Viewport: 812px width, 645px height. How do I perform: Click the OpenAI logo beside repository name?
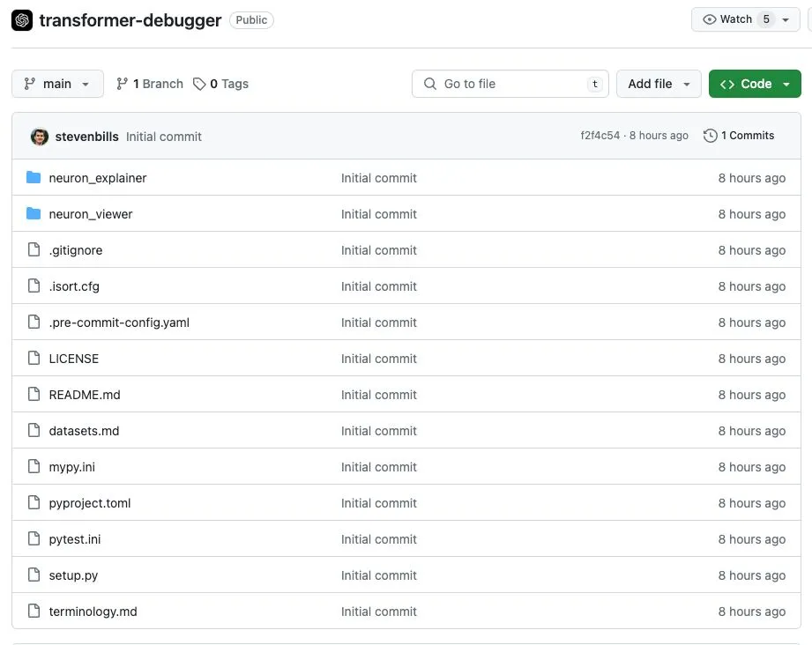(22, 20)
